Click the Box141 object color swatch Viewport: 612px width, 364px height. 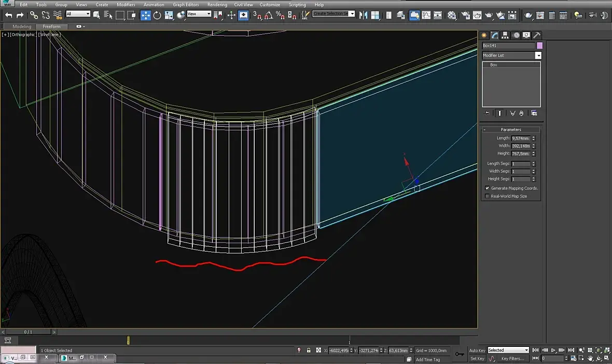(539, 46)
